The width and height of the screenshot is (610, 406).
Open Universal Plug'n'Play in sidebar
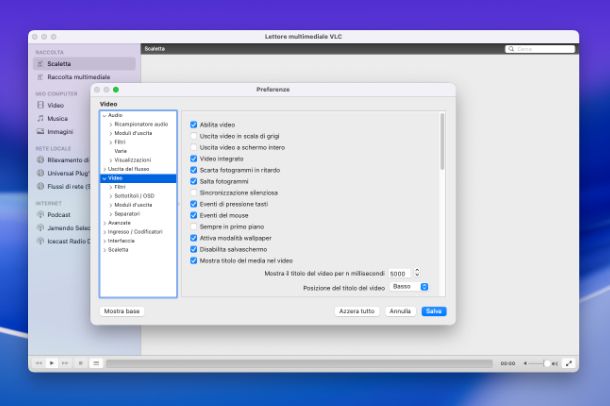[x=63, y=173]
